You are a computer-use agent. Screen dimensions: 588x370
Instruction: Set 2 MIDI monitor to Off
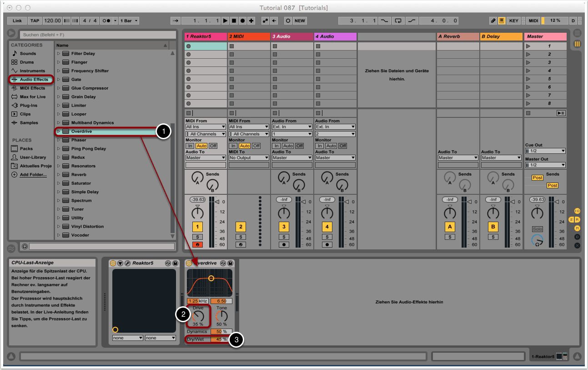coord(256,146)
